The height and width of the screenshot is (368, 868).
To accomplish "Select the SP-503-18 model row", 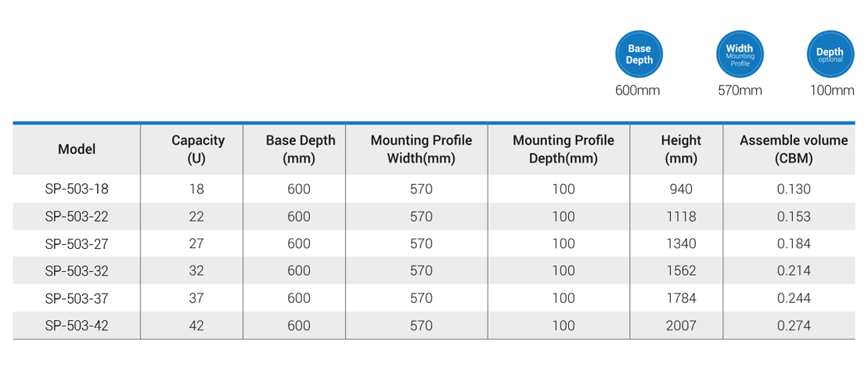I will point(434,189).
